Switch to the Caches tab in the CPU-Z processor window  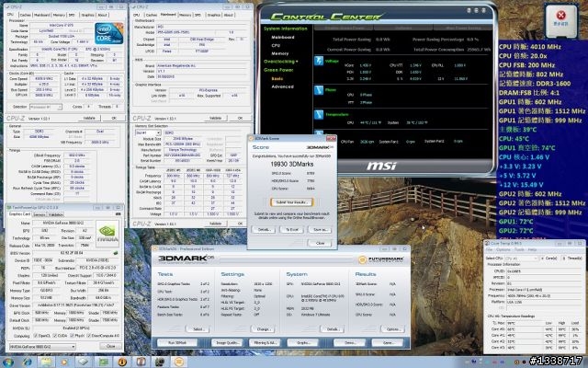[x=26, y=15]
